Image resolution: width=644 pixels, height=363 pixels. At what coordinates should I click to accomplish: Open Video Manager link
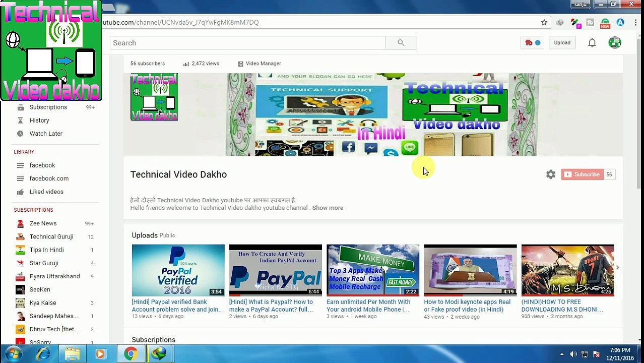pos(260,64)
